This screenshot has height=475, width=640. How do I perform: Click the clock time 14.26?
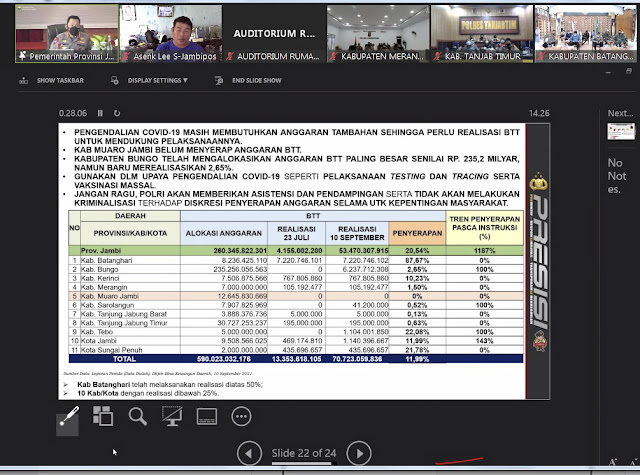pyautogui.click(x=539, y=113)
